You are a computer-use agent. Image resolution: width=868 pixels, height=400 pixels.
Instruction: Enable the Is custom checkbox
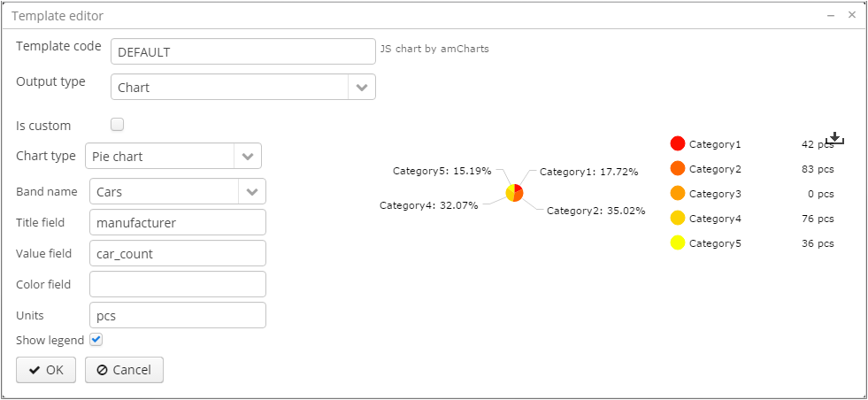pyautogui.click(x=117, y=125)
